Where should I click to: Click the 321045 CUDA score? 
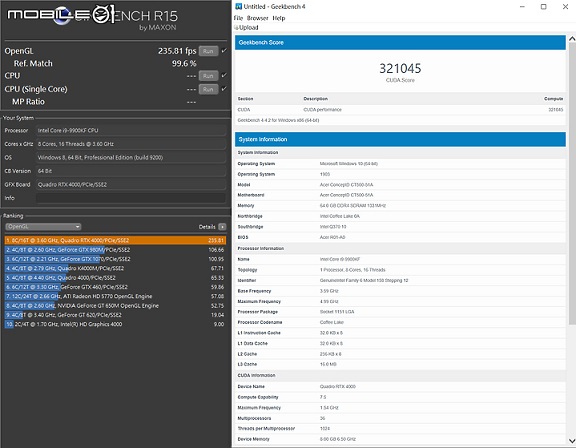coord(400,68)
